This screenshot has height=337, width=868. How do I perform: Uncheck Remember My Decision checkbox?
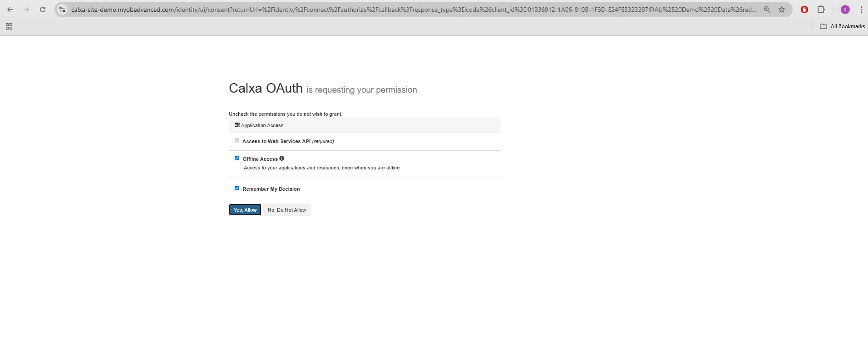(x=237, y=188)
